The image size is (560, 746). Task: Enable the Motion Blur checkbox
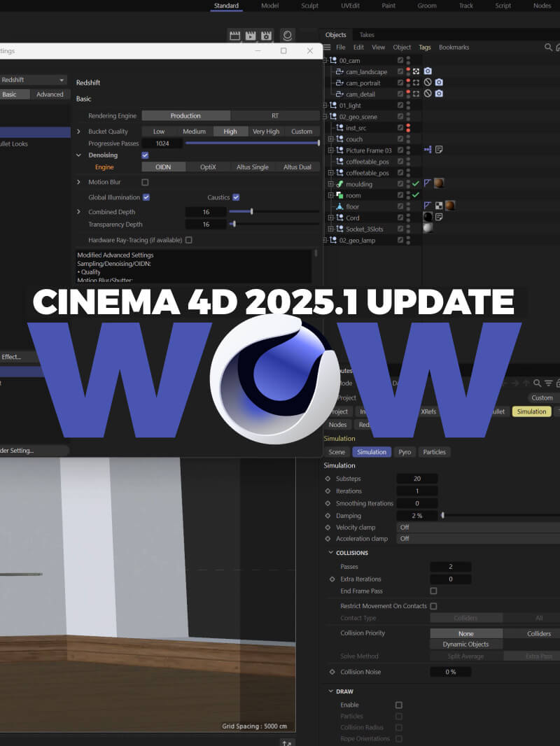pos(145,182)
